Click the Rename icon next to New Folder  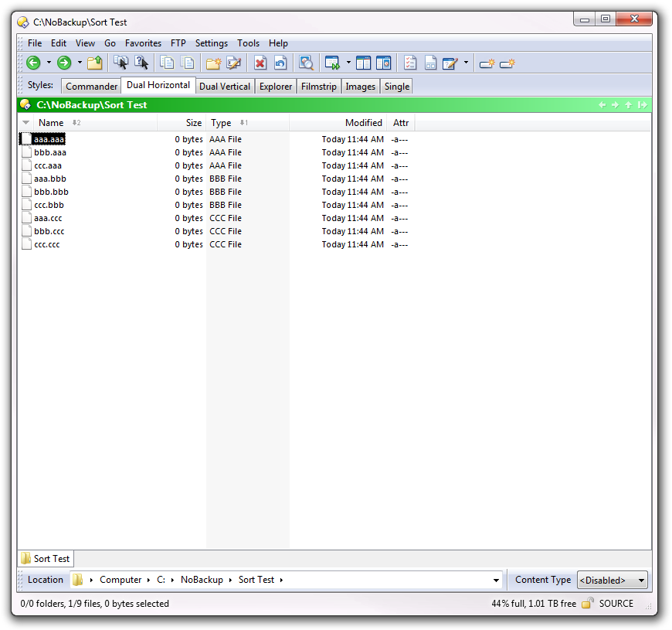[233, 63]
